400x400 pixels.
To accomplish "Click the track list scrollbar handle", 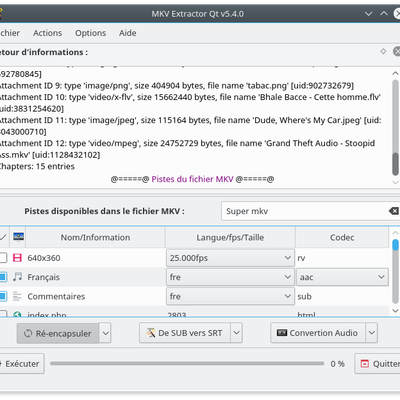I will [395, 245].
